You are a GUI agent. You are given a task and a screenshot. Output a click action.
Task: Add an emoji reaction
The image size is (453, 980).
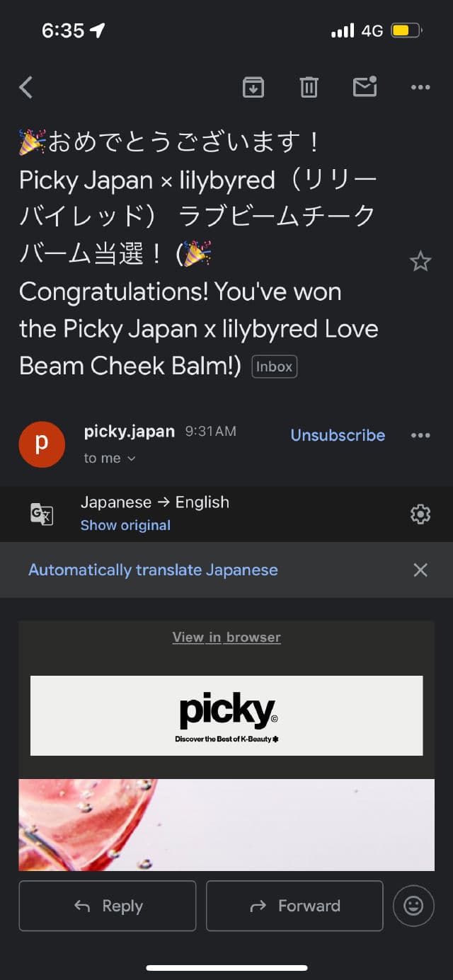[x=413, y=906]
